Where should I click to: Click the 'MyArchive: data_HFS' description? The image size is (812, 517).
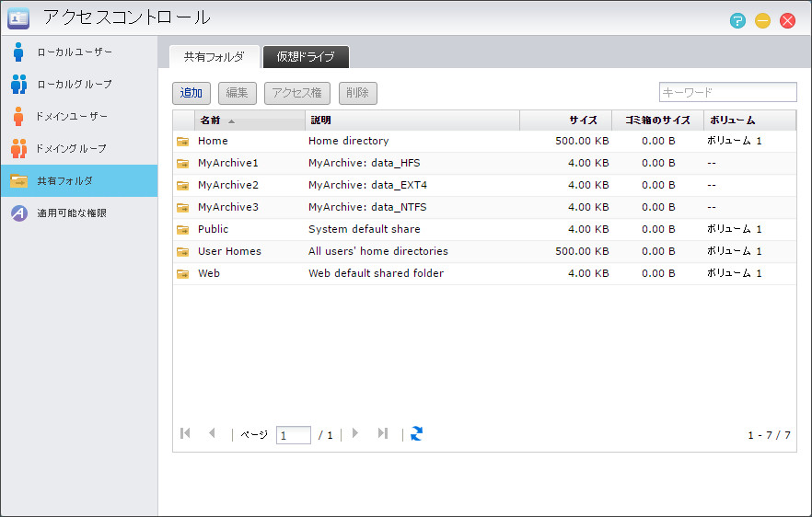tap(364, 163)
